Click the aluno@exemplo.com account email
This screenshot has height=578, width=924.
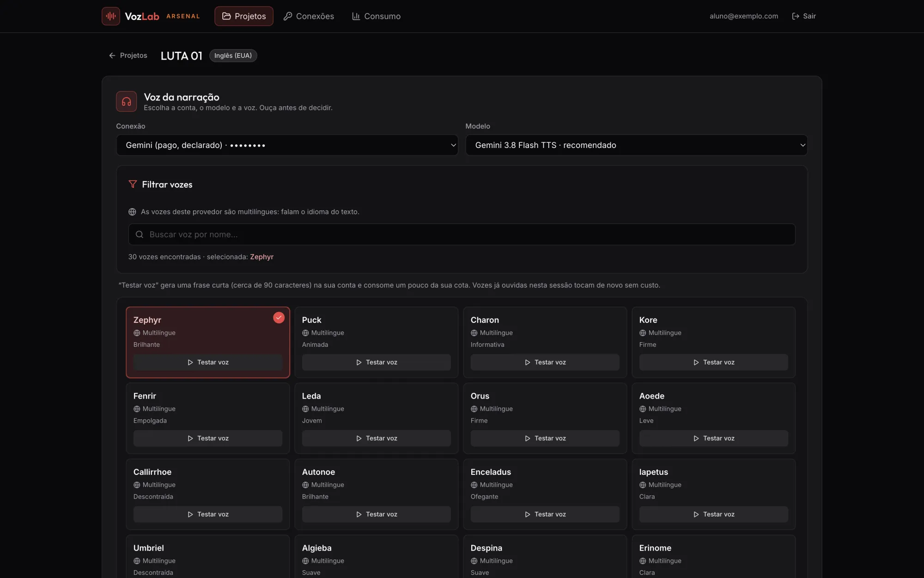[744, 16]
